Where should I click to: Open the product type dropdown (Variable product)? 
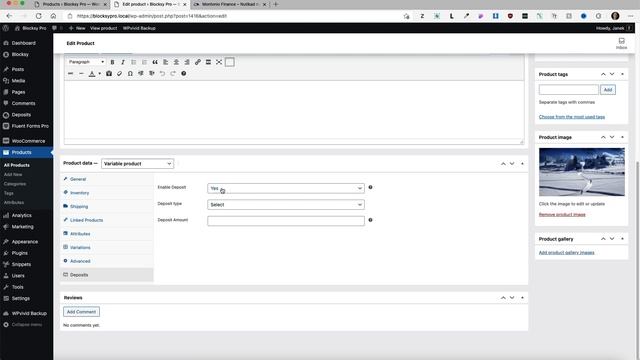pos(138,164)
